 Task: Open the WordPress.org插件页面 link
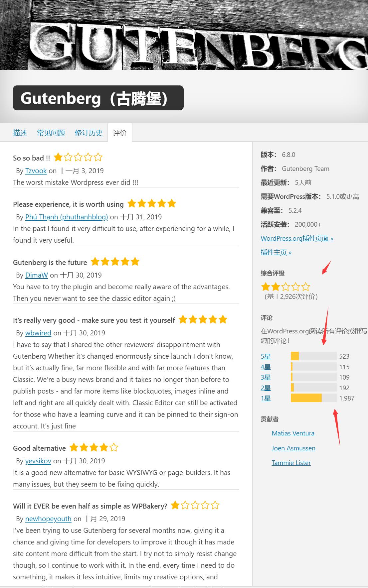(297, 238)
